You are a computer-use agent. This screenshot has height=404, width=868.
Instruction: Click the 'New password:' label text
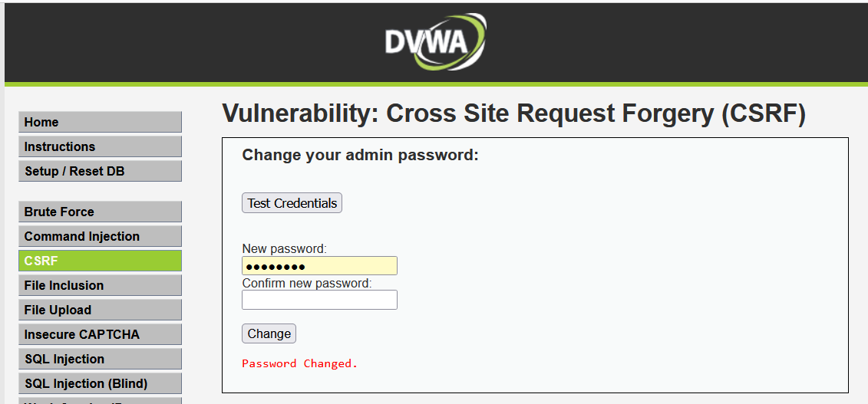pyautogui.click(x=284, y=249)
